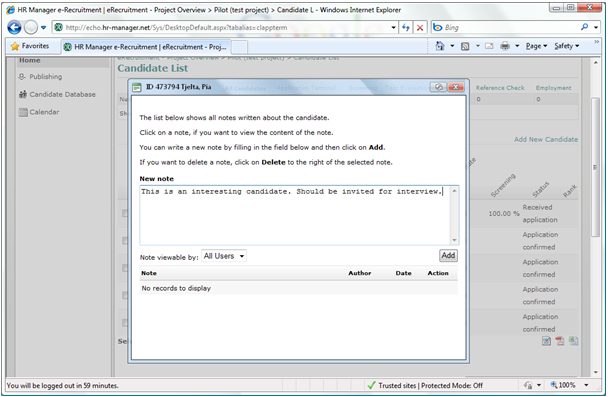The width and height of the screenshot is (608, 397).
Task: Expand the Page menu dropdown
Action: tap(536, 46)
